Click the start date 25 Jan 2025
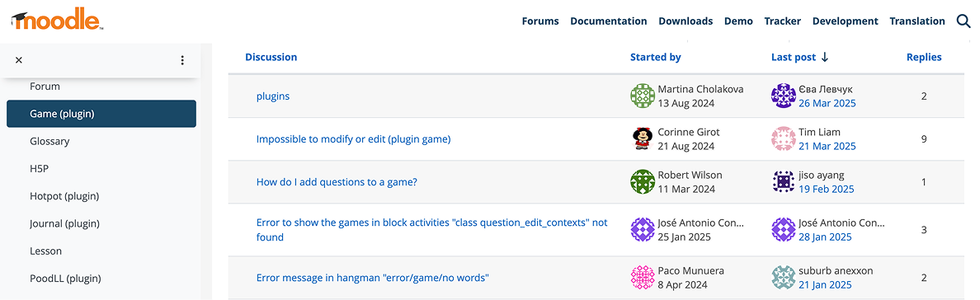Image resolution: width=980 pixels, height=300 pixels. click(685, 237)
